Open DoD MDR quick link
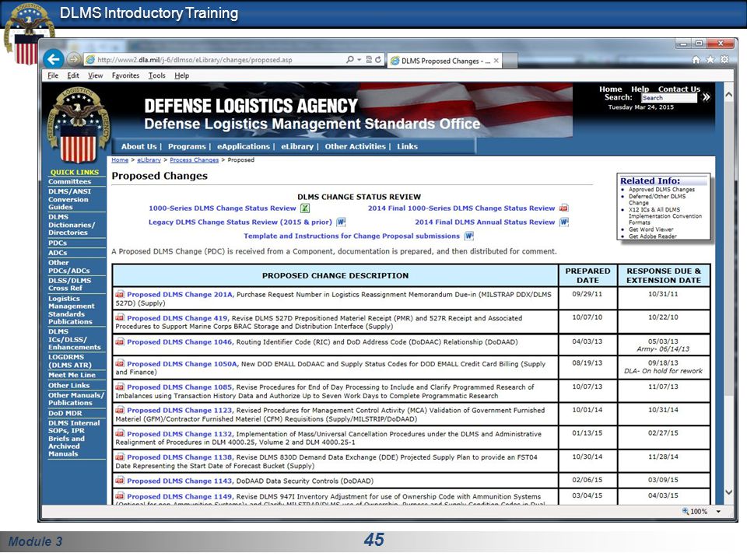This screenshot has height=560, width=747. coord(65,413)
